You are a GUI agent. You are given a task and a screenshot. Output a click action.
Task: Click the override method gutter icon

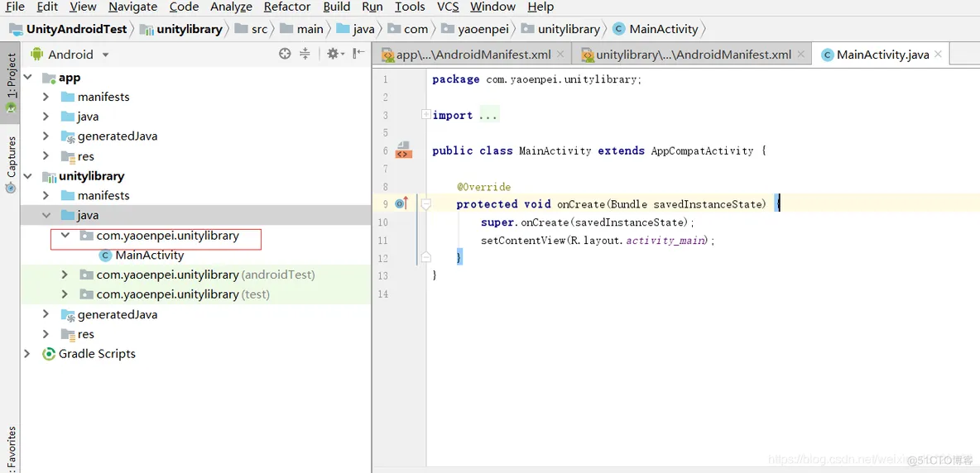tap(402, 203)
